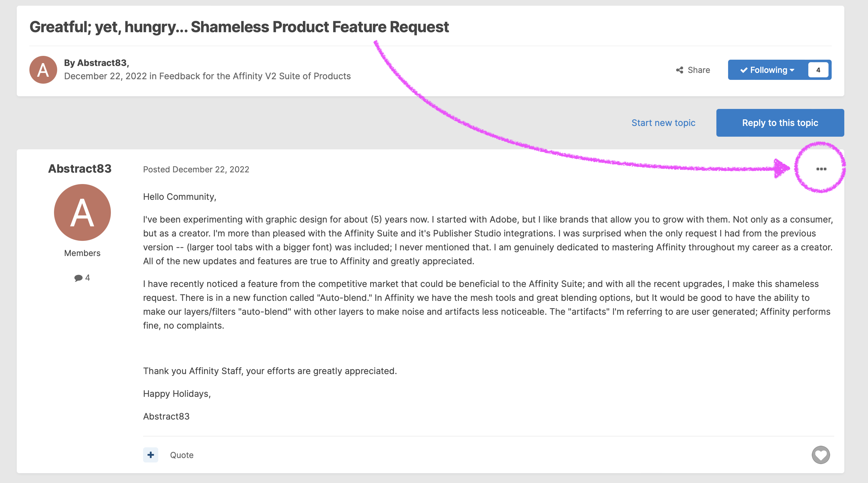Click the Members group label
Screen dimensions: 868x483
[82, 253]
